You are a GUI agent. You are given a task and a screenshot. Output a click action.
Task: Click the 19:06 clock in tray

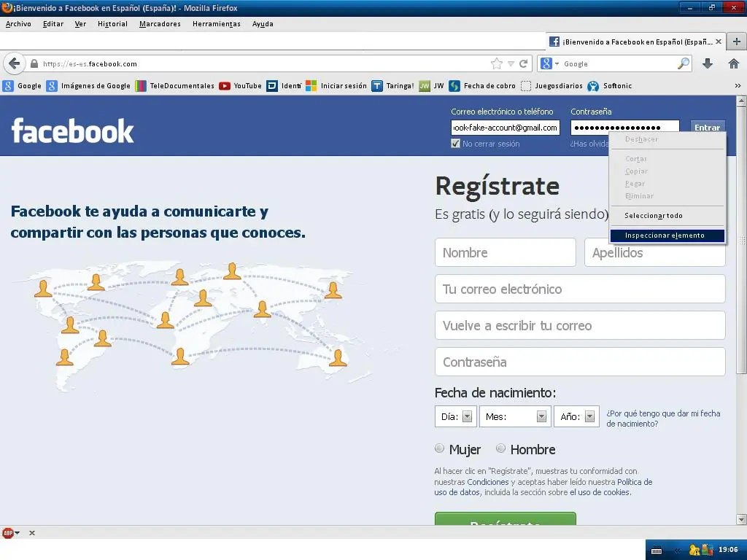click(728, 550)
